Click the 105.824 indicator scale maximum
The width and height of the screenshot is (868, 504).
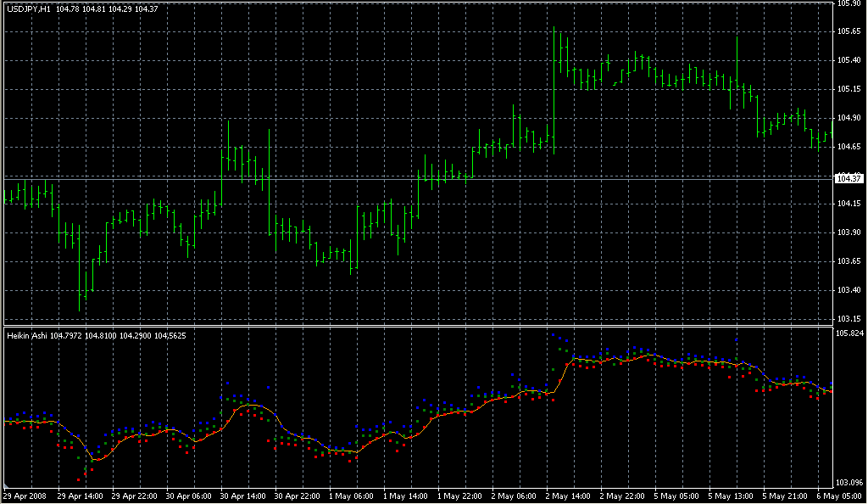click(x=850, y=333)
